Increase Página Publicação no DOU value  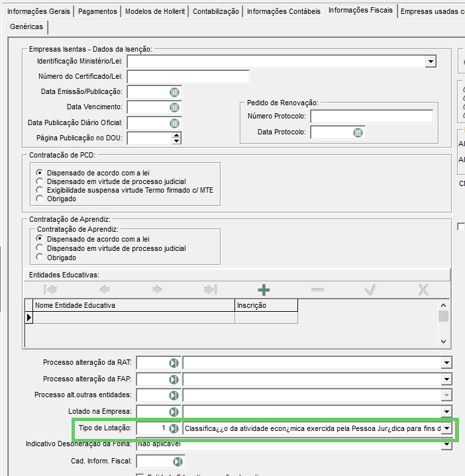pos(176,135)
